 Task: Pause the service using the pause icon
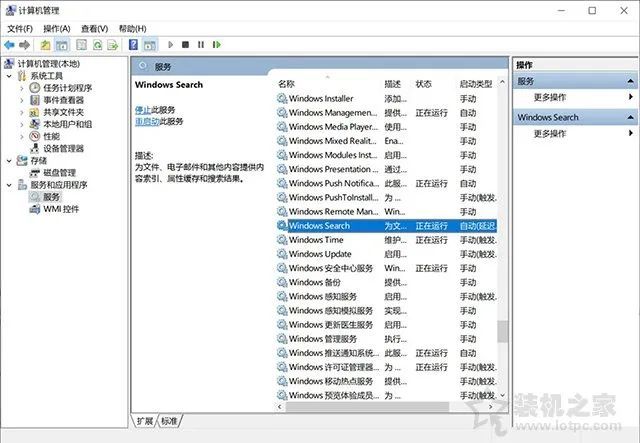pyautogui.click(x=201, y=45)
